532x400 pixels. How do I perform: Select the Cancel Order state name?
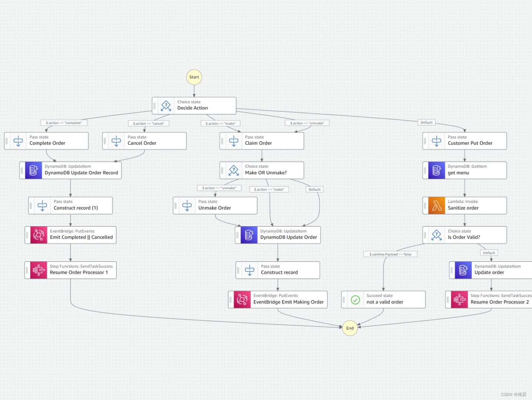pos(142,143)
